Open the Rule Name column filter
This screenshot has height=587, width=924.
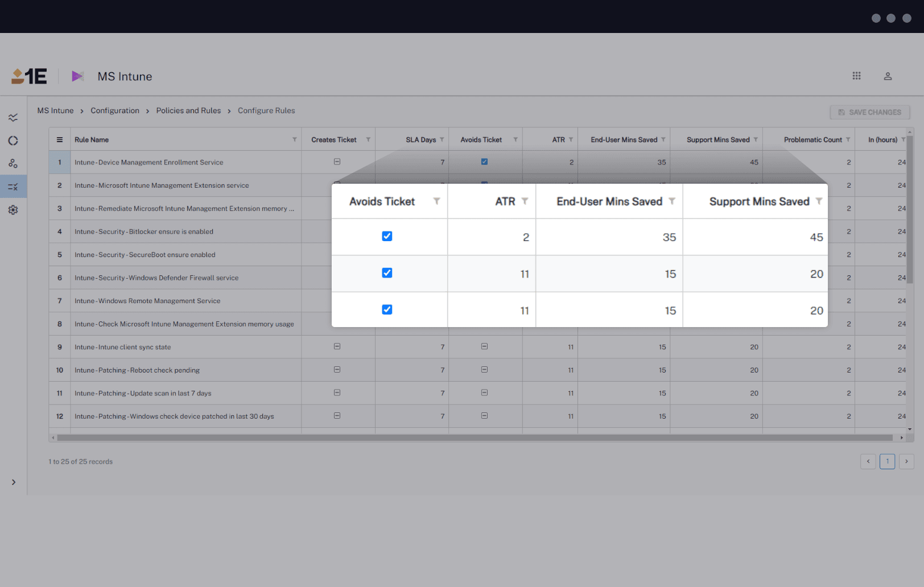(x=294, y=139)
